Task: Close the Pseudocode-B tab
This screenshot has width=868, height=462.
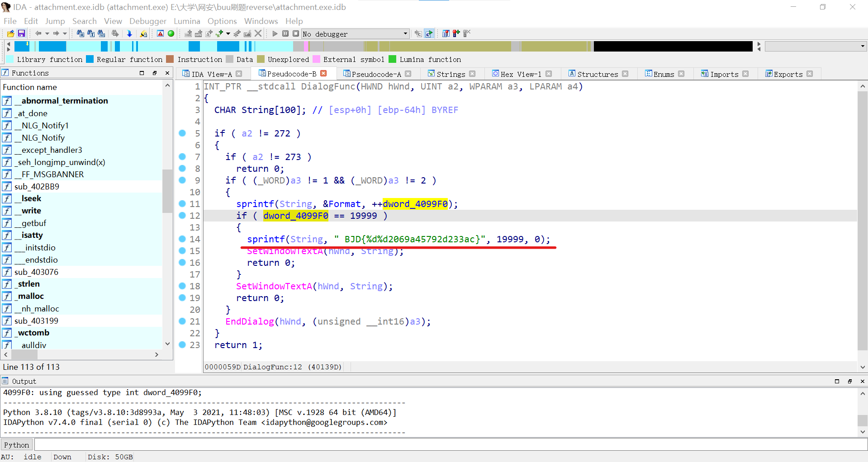Action: 323,73
